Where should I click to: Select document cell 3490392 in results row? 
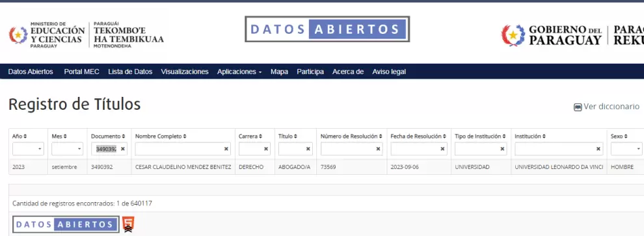[109, 168]
